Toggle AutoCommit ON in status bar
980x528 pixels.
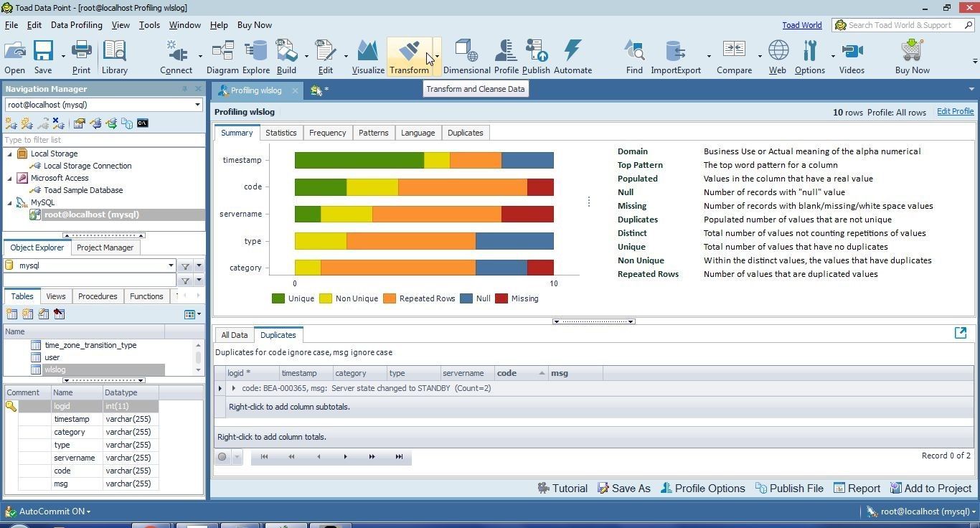coord(49,511)
